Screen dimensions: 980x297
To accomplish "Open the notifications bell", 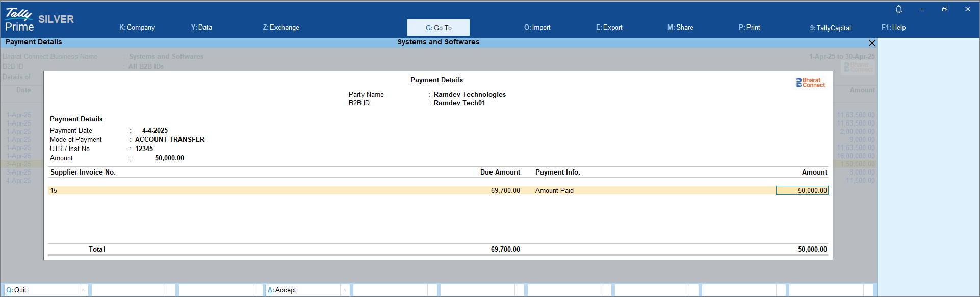I will pos(899,9).
